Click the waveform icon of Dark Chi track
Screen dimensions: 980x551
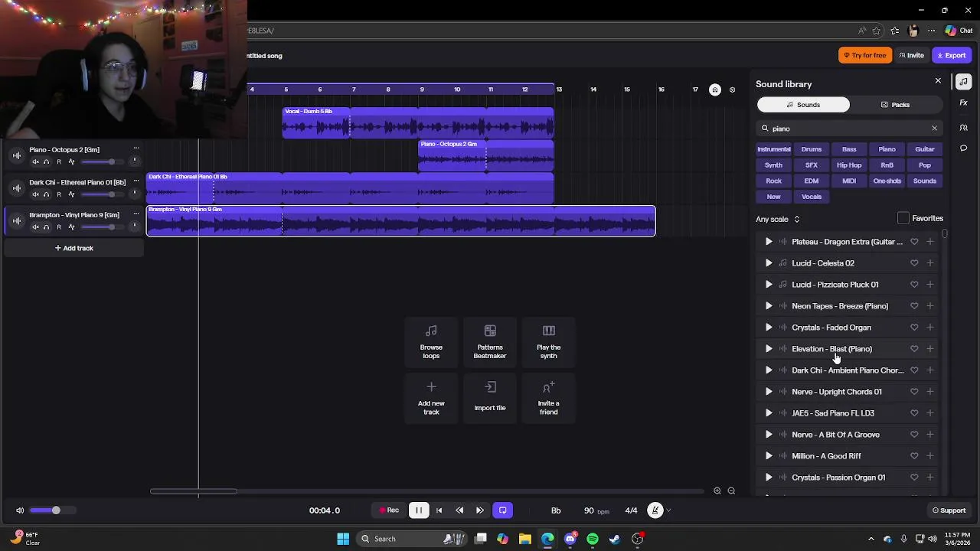coord(17,188)
